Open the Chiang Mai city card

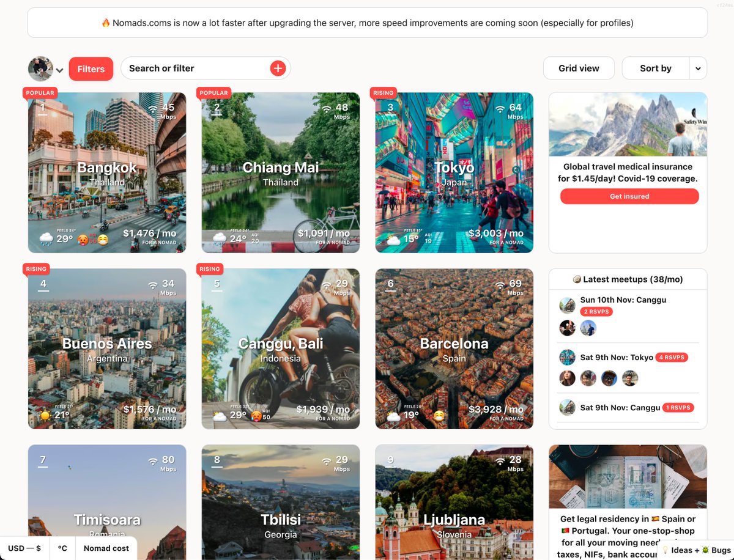[x=281, y=172]
